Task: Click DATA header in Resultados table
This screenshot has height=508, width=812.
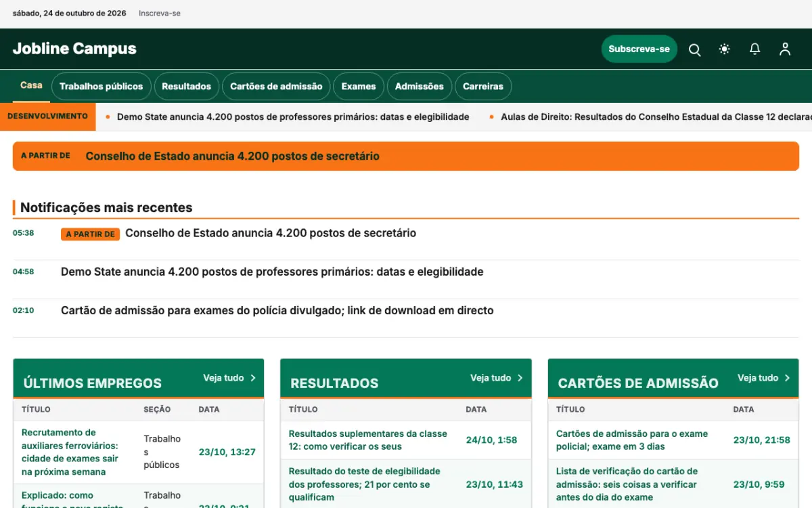Action: tap(476, 409)
